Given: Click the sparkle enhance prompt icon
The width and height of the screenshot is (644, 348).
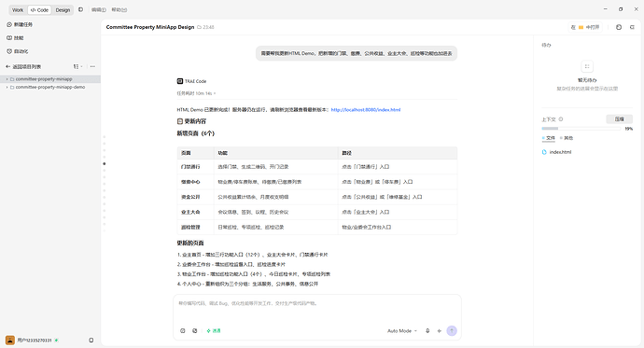Looking at the screenshot, I should tap(439, 331).
